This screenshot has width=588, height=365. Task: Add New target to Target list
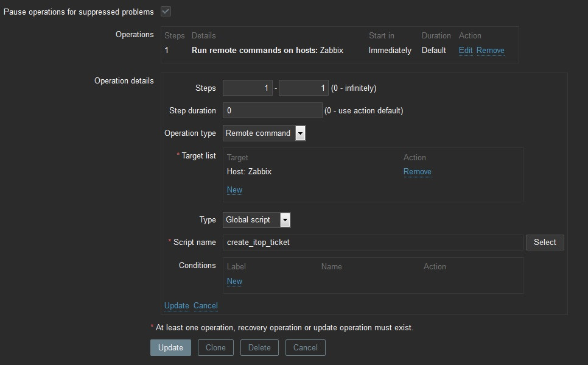pos(234,190)
